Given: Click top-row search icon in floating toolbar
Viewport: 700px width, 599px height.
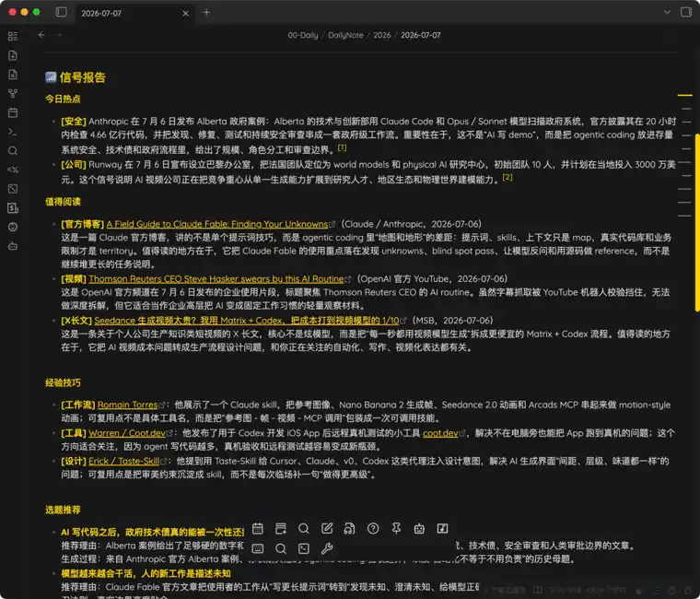Looking at the screenshot, I should coord(304,528).
